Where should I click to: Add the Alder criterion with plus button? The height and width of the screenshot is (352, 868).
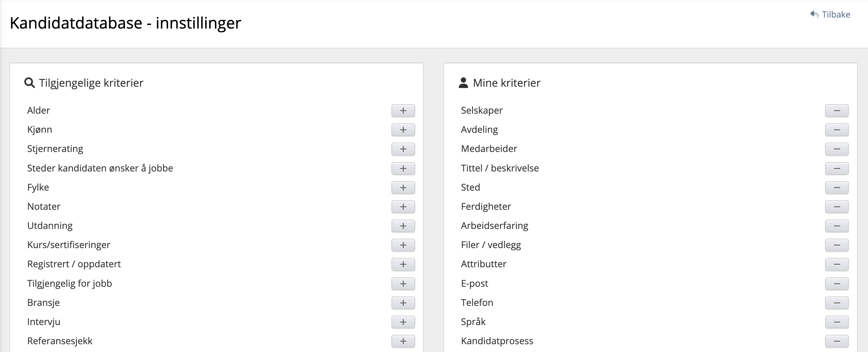pyautogui.click(x=403, y=111)
